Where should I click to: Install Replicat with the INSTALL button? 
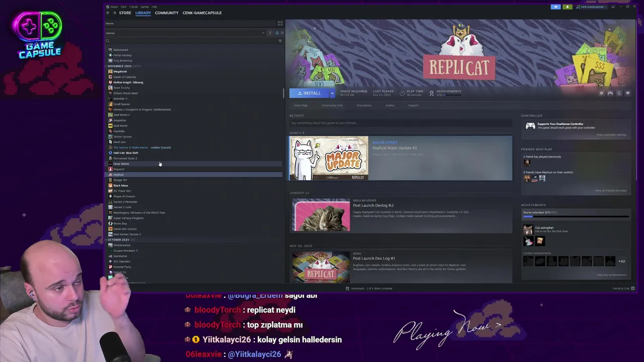(x=309, y=93)
